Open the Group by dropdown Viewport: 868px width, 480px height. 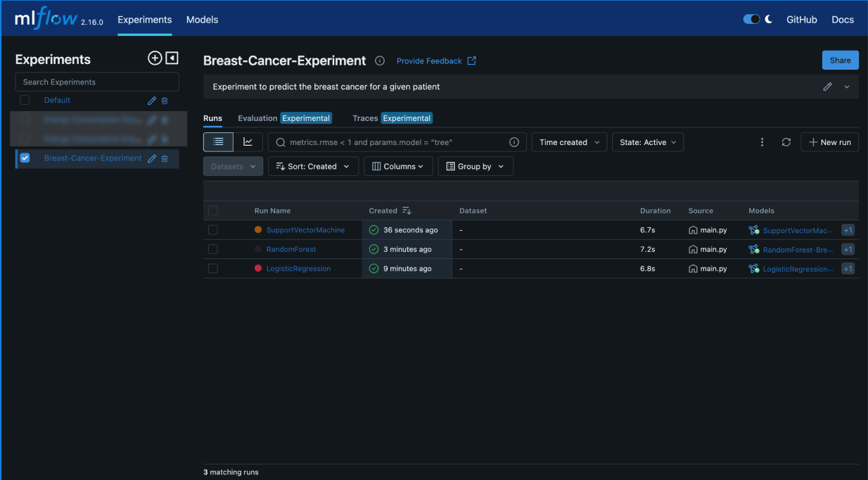tap(476, 167)
